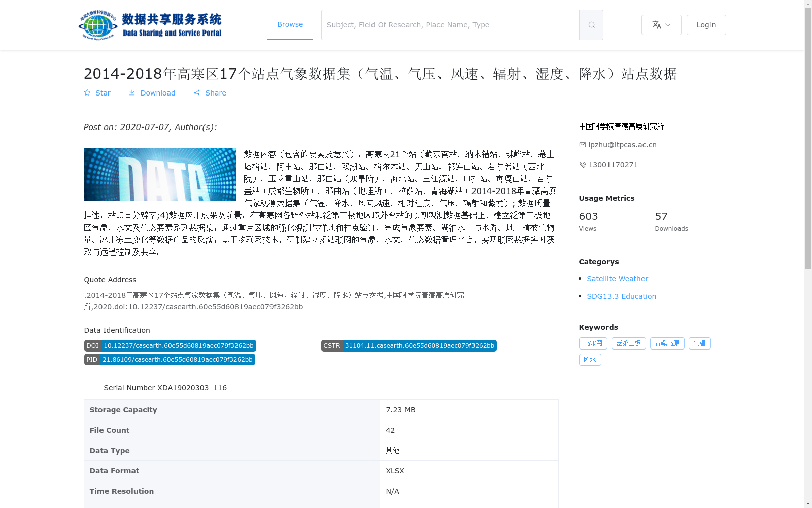Click the DOI identifier badge
Image resolution: width=812 pixels, height=508 pixels.
(x=170, y=345)
